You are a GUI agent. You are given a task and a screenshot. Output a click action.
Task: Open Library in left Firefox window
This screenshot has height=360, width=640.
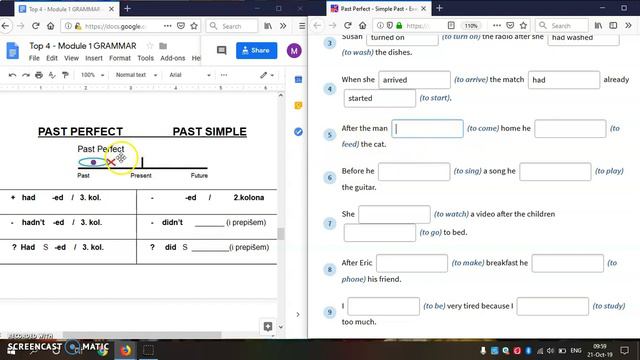point(268,26)
